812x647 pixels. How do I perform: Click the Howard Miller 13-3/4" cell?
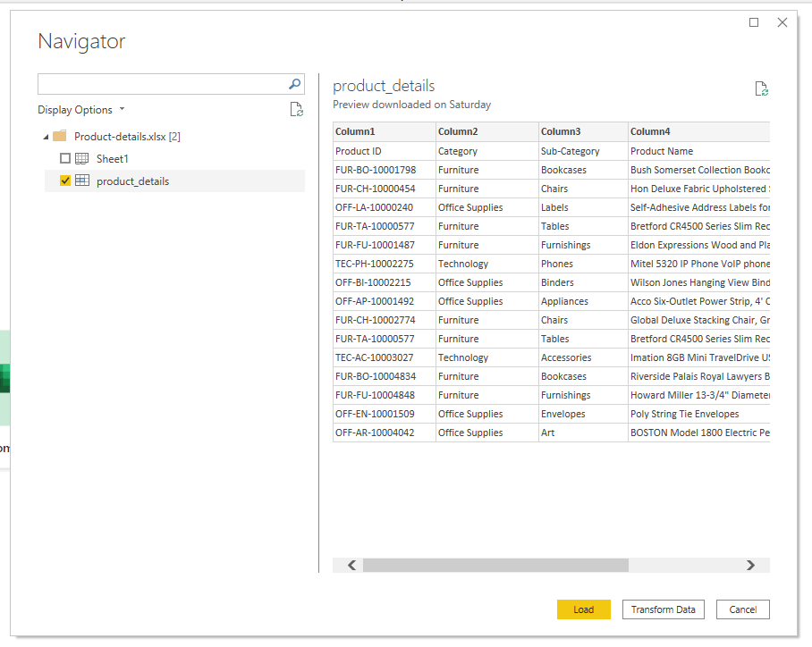pos(699,395)
